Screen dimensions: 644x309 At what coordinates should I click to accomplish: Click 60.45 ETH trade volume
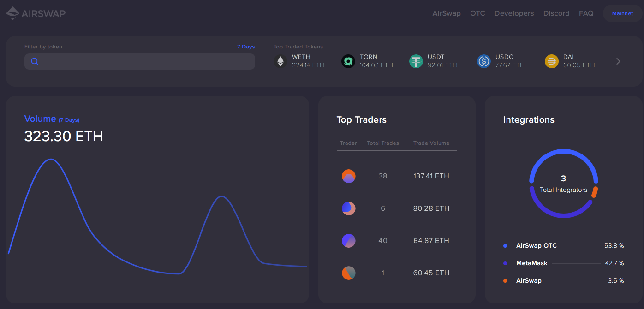coord(431,273)
